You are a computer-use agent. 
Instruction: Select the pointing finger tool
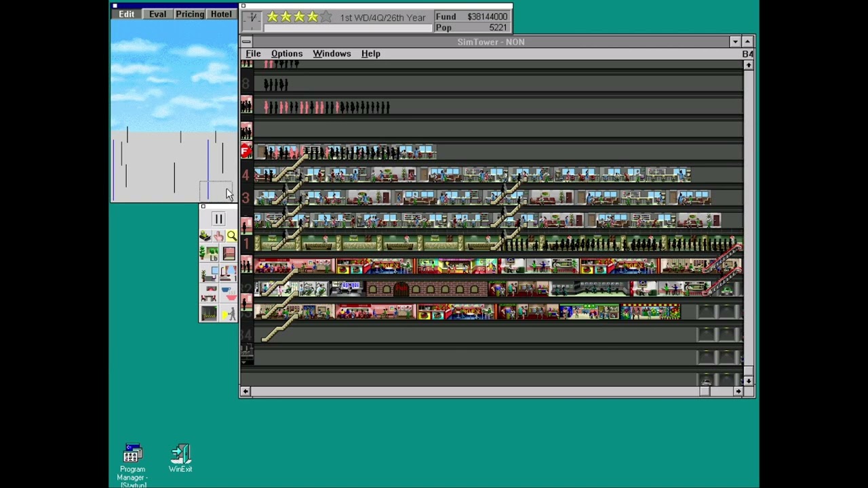(x=218, y=236)
